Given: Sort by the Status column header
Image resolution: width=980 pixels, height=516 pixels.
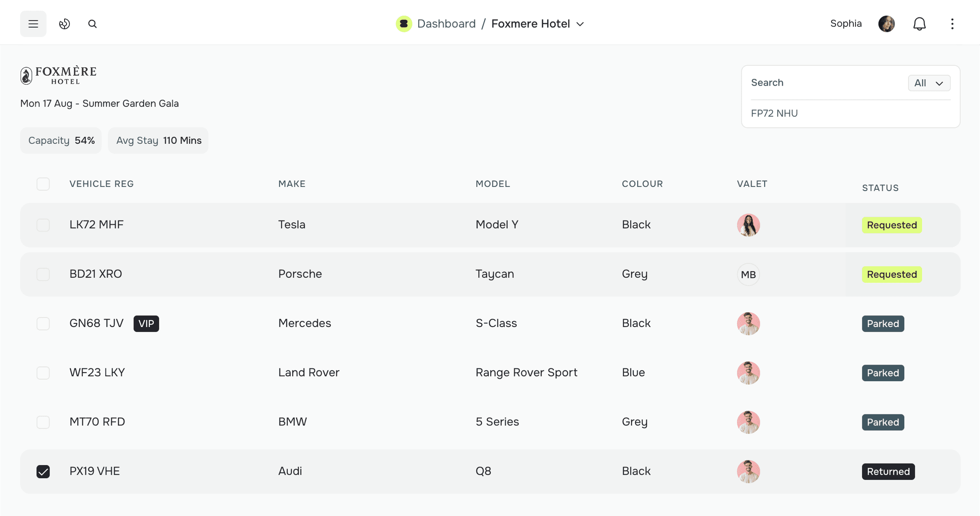Looking at the screenshot, I should (880, 188).
